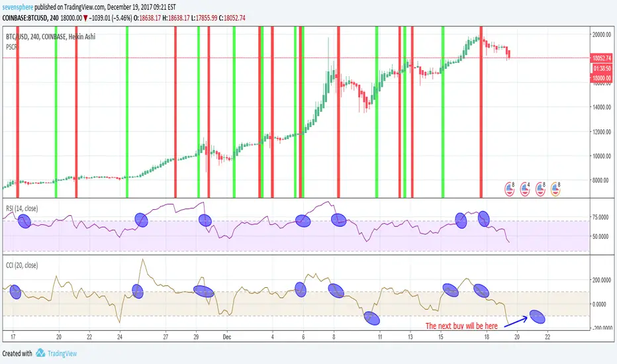Click date 4 on the time axis
Viewport: 617px width, 364px height.
pyautogui.click(x=272, y=337)
